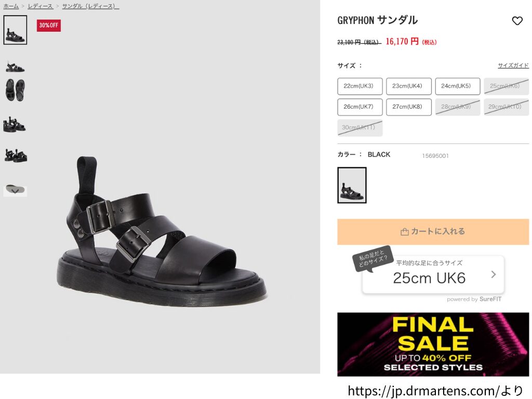Screen dimensions: 532x399
Task: Add GRYPHON sandal to wishlist heart icon
Action: point(517,21)
